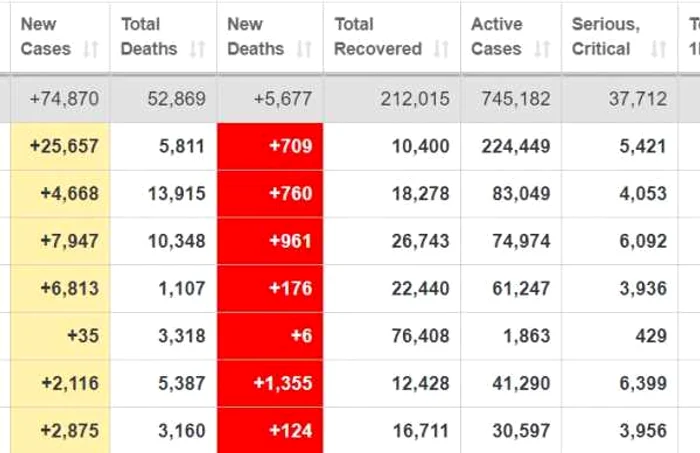
Task: Click the +5,677 total new deaths cell
Action: pyautogui.click(x=270, y=99)
